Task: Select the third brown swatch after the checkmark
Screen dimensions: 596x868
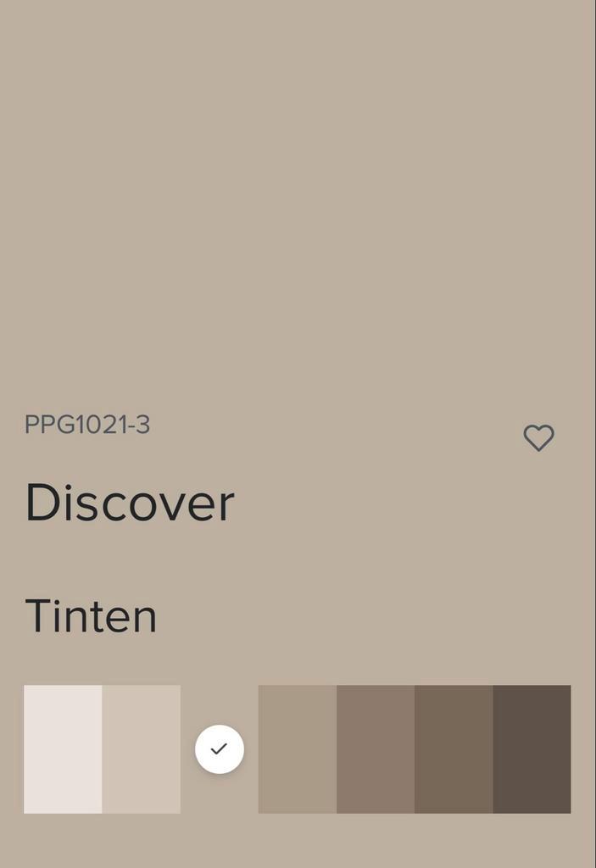Action: pyautogui.click(x=454, y=749)
